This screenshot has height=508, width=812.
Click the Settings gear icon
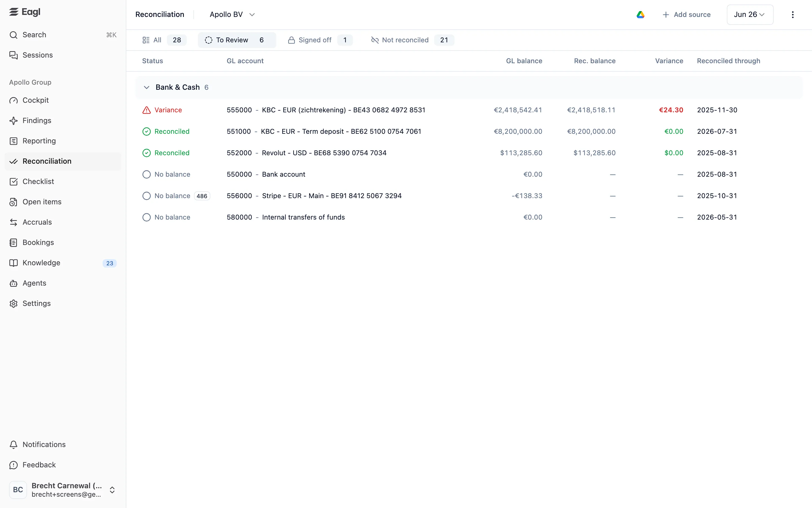tap(14, 304)
